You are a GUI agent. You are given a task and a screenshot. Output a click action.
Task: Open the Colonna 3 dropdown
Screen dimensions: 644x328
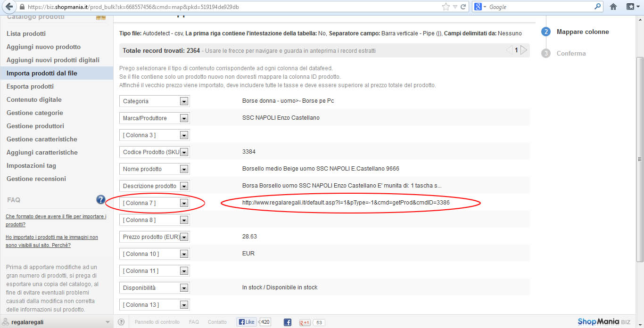pos(155,135)
